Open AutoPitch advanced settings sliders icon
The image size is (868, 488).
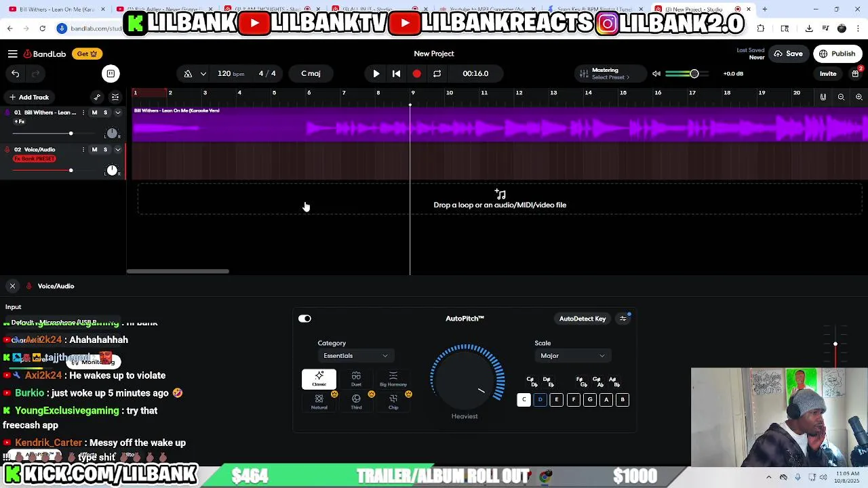click(623, 319)
